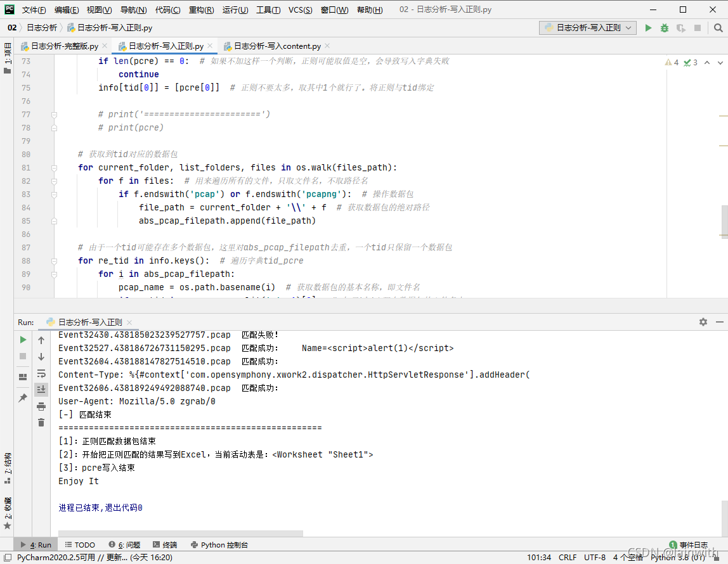
Task: Open the 终端 terminal tool window
Action: coord(165,544)
